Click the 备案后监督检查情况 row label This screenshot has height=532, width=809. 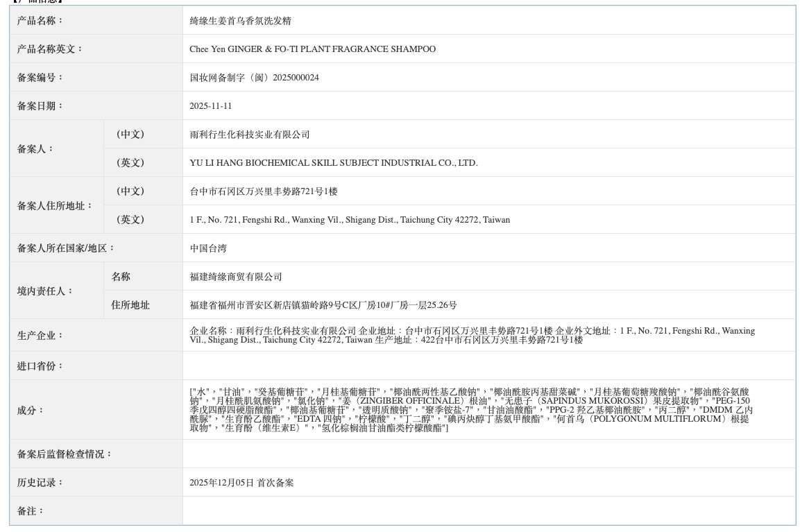coord(65,454)
